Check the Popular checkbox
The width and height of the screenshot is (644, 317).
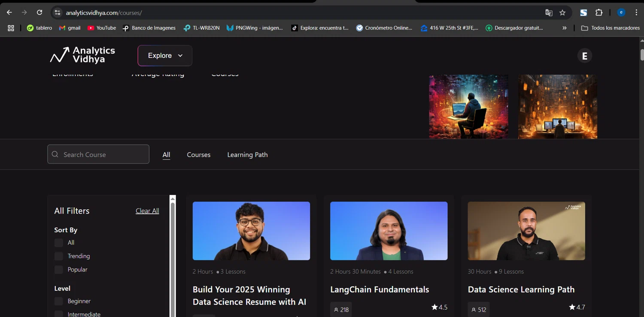(x=59, y=269)
